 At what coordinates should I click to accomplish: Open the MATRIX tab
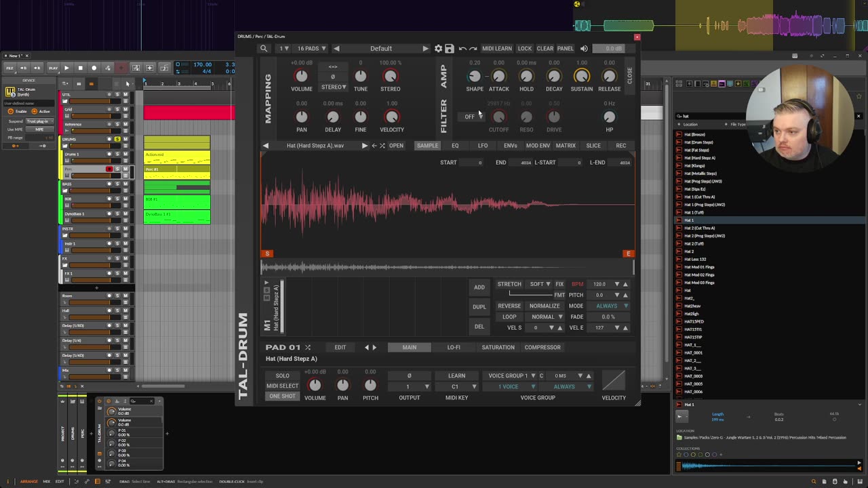pos(566,146)
